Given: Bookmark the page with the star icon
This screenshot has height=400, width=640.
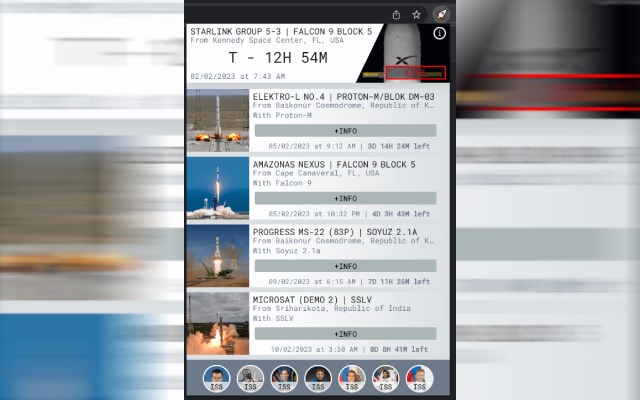Looking at the screenshot, I should [x=416, y=15].
